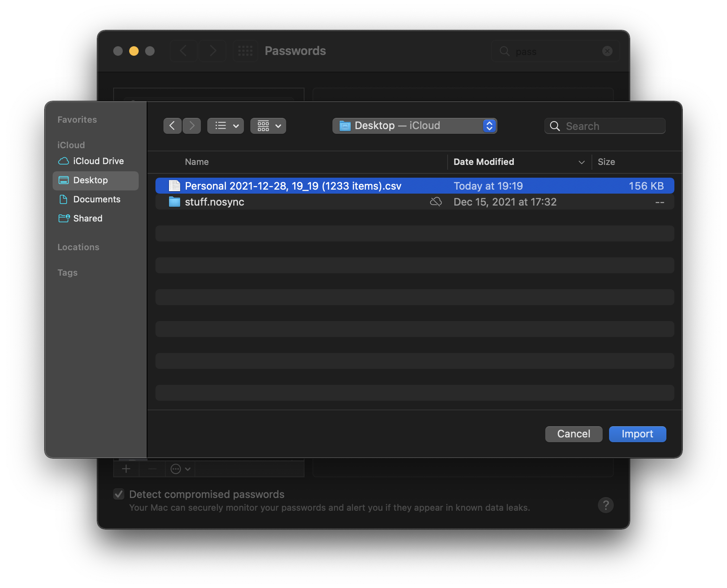Sort files by the Name column header
This screenshot has height=588, width=727.
click(x=196, y=162)
